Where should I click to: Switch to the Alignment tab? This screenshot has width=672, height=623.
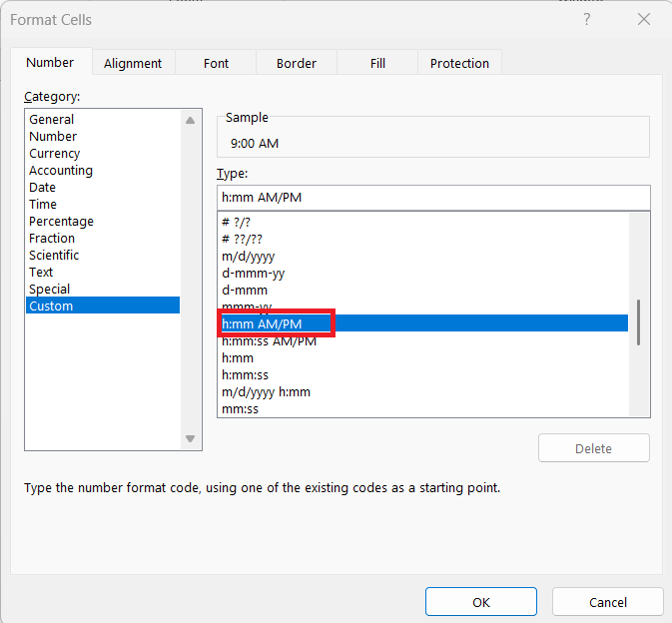(x=133, y=64)
